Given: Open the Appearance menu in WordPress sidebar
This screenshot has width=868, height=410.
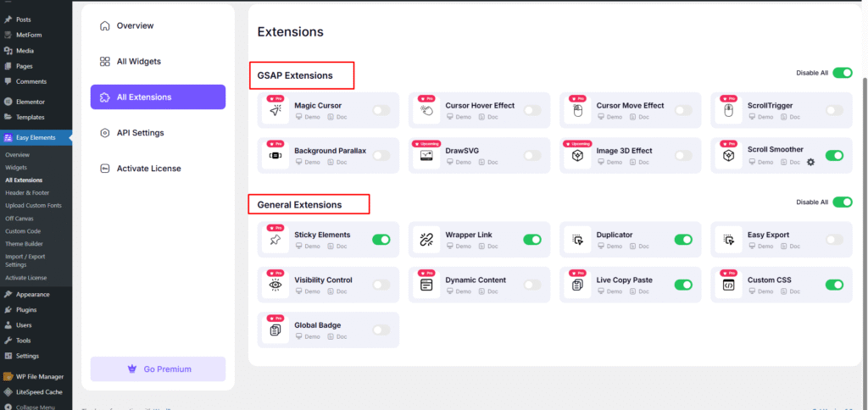Looking at the screenshot, I should pyautogui.click(x=32, y=295).
